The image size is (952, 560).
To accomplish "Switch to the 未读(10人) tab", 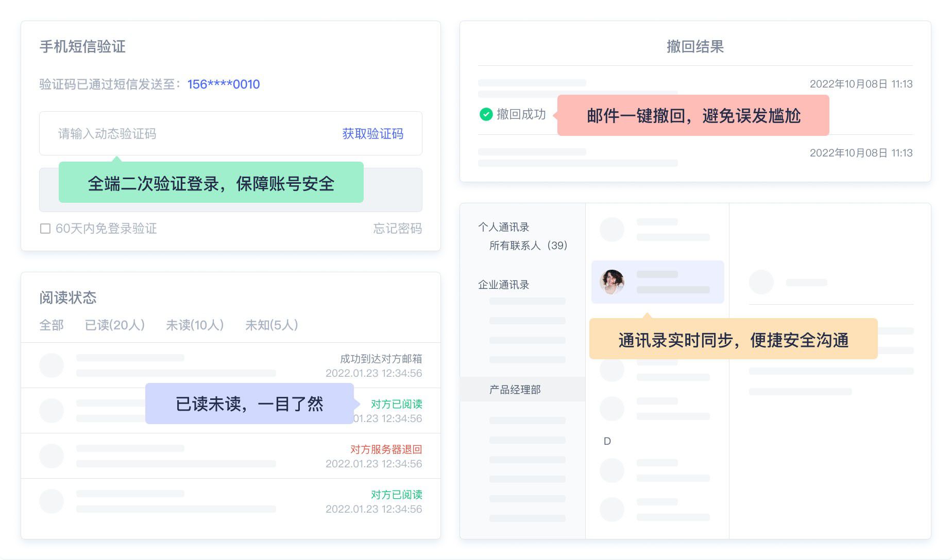I will point(195,325).
